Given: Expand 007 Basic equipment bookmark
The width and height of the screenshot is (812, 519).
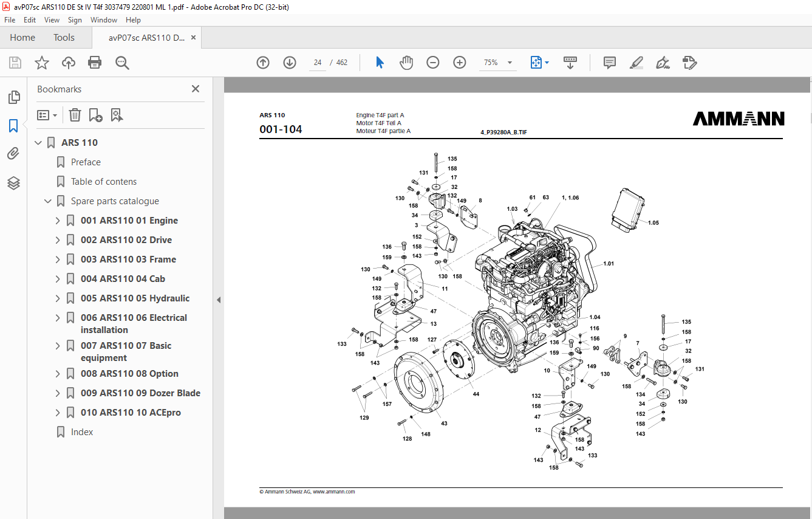Looking at the screenshot, I should 58,346.
